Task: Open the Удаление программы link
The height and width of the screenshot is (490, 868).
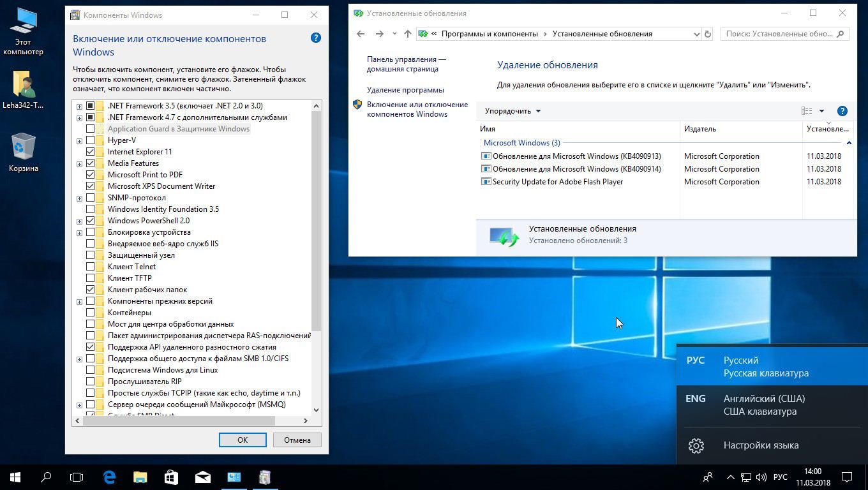Action: click(405, 90)
